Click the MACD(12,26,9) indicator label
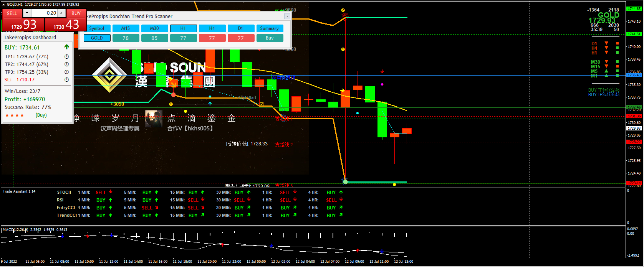The image size is (644, 267). pyautogui.click(x=16, y=229)
